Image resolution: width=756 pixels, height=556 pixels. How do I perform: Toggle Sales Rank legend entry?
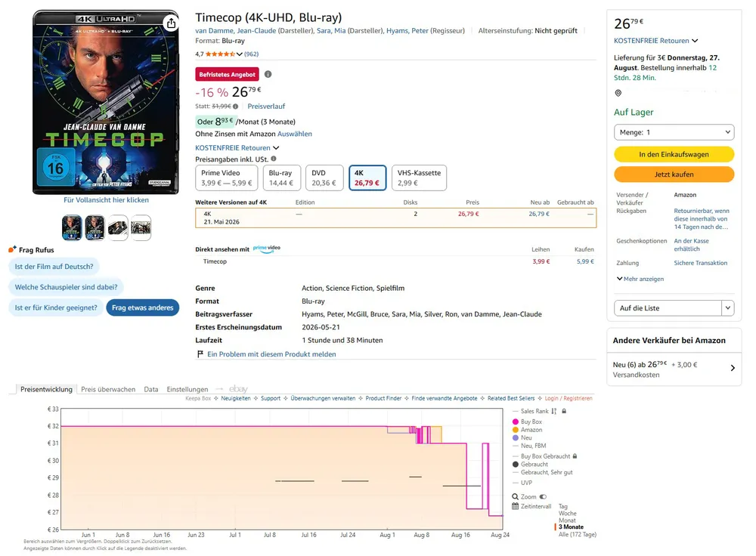pos(531,412)
